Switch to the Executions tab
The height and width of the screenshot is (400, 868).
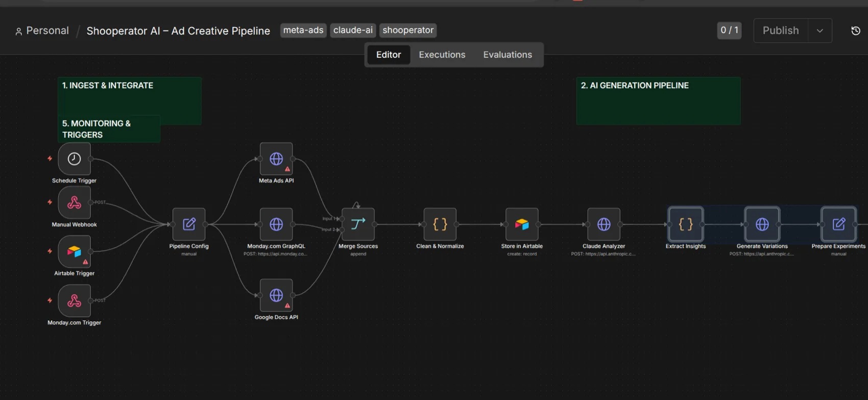(x=442, y=55)
